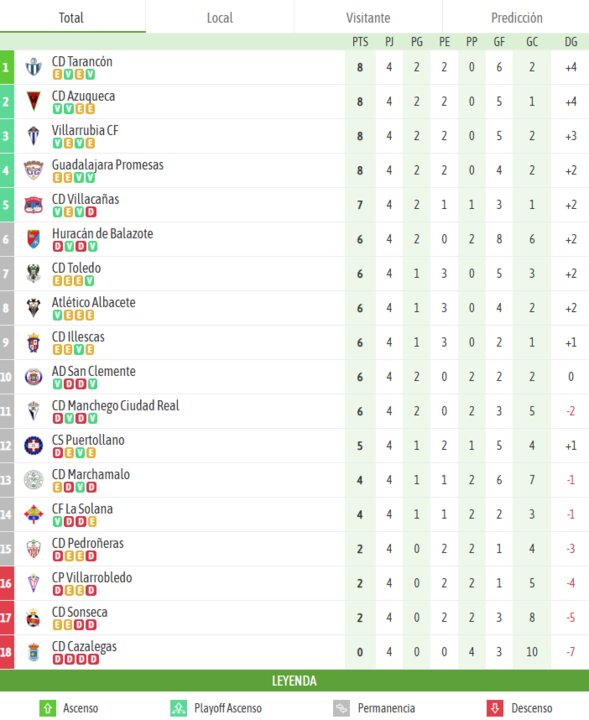Click the CF La Solana crest
The height and width of the screenshot is (720, 589).
[34, 514]
